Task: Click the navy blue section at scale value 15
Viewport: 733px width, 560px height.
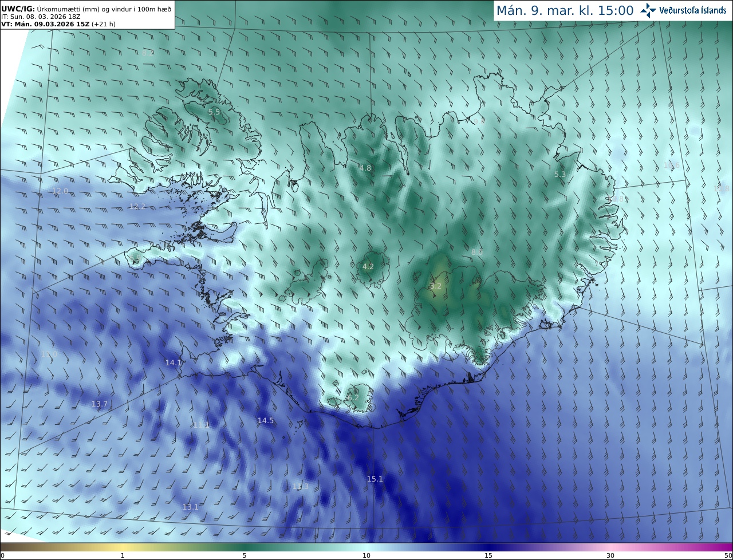Action: [x=488, y=547]
